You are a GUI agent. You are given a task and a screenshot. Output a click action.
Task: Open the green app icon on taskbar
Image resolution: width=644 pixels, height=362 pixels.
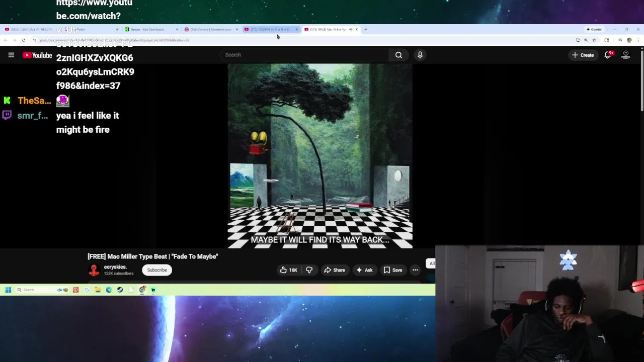coord(153,290)
